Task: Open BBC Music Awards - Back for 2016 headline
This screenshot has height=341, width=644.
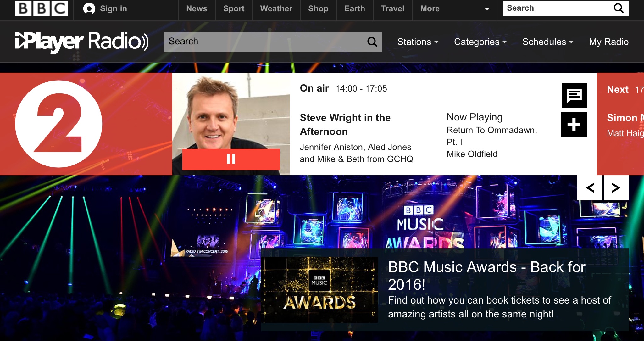Action: click(x=487, y=276)
